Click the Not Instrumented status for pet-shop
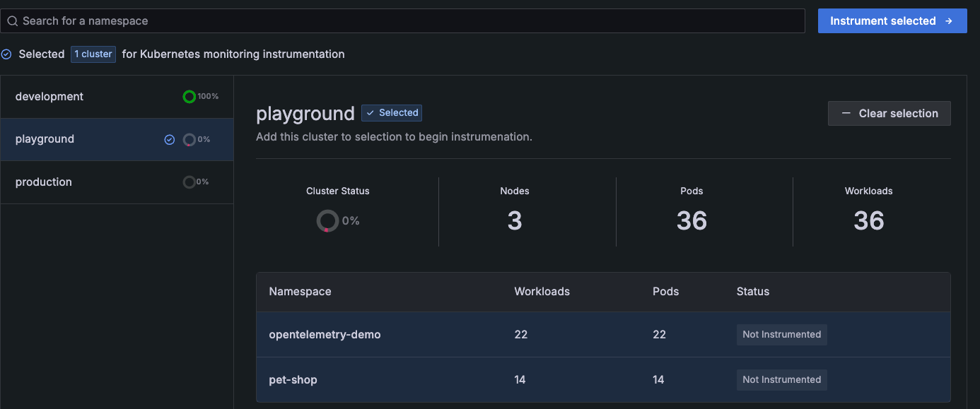This screenshot has height=409, width=980. pyautogui.click(x=781, y=380)
